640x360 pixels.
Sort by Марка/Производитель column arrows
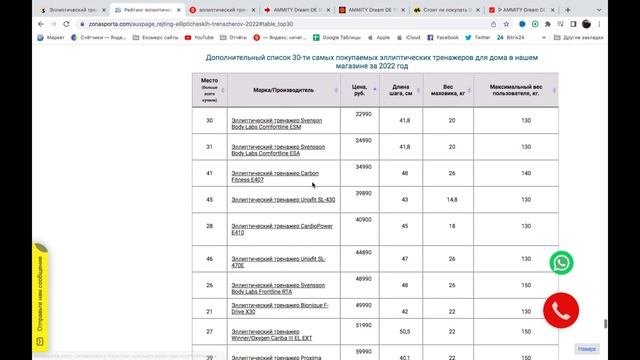point(336,90)
